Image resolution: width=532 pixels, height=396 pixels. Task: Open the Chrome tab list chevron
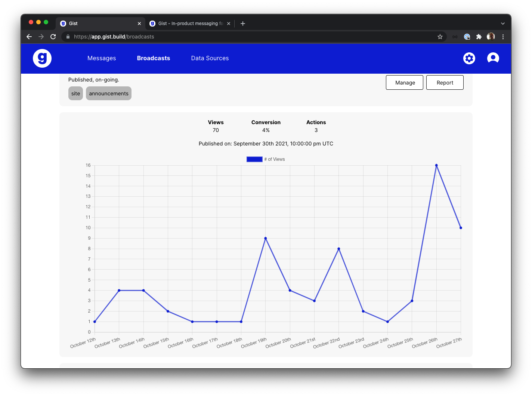point(503,23)
